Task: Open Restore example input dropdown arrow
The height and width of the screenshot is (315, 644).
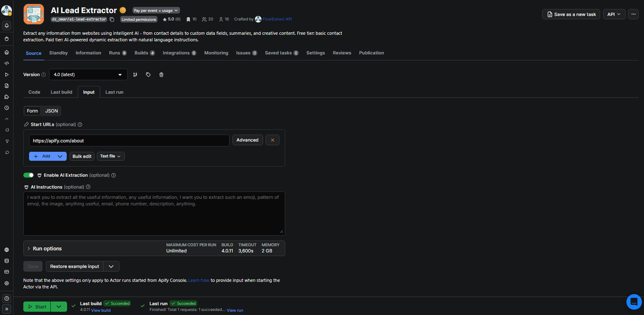Action: (111, 266)
